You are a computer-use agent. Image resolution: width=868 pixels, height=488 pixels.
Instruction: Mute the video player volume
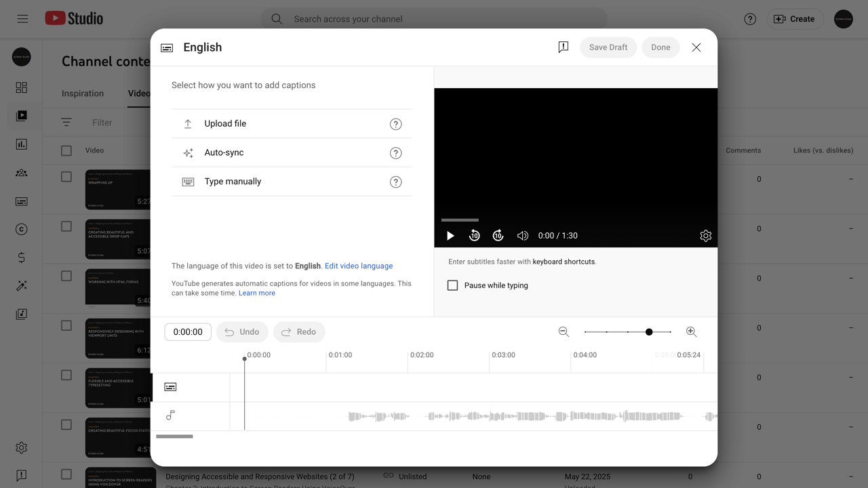(522, 236)
